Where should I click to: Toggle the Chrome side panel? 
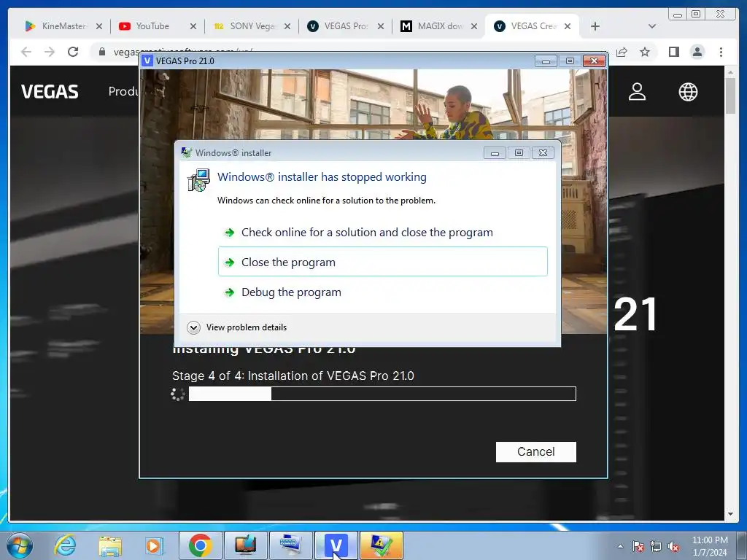(673, 52)
